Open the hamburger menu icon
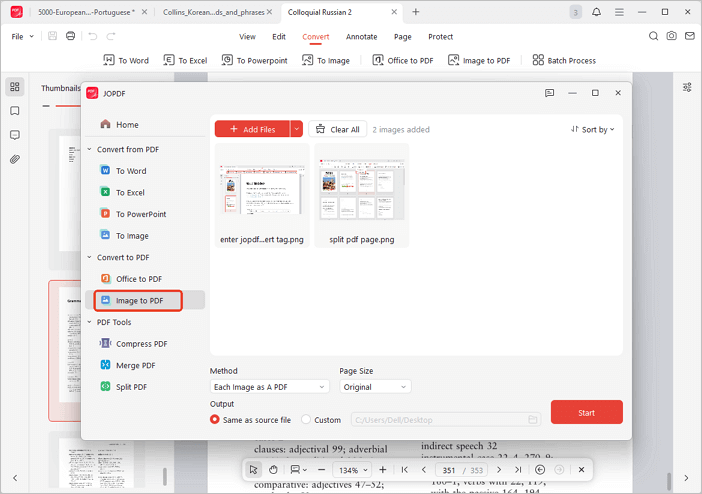The height and width of the screenshot is (494, 702). (619, 12)
